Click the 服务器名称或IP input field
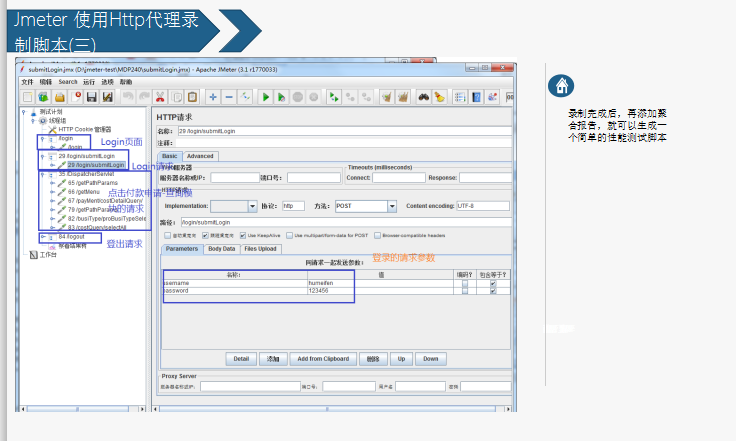 coord(235,178)
